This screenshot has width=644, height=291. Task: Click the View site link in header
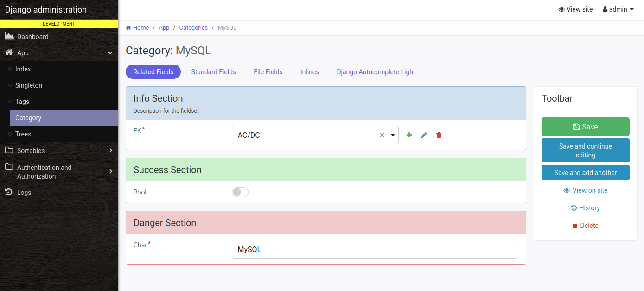pos(575,9)
